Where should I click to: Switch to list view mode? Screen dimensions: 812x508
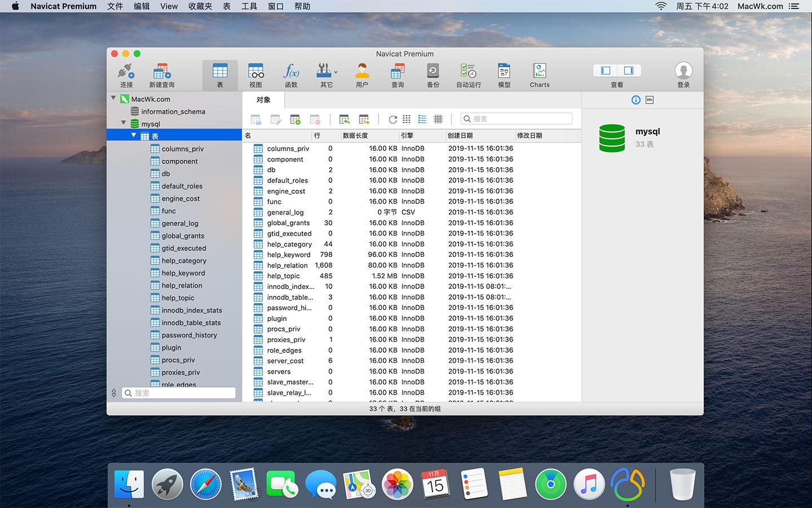pyautogui.click(x=422, y=119)
